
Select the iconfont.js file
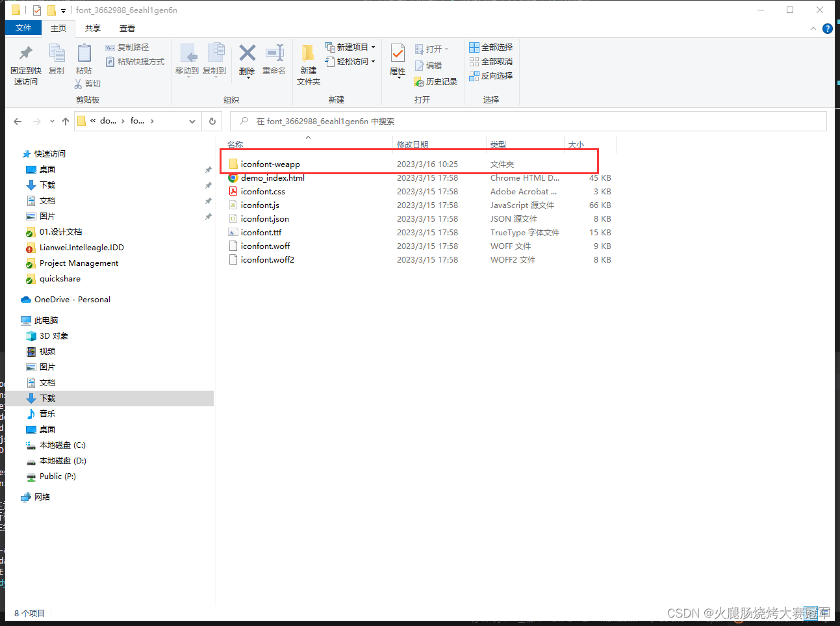point(260,205)
